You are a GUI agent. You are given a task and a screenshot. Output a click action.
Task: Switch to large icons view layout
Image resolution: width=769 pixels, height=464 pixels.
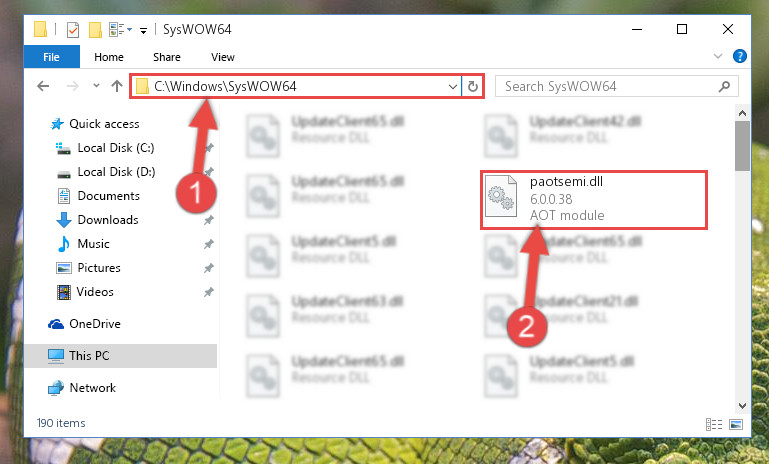(x=736, y=424)
